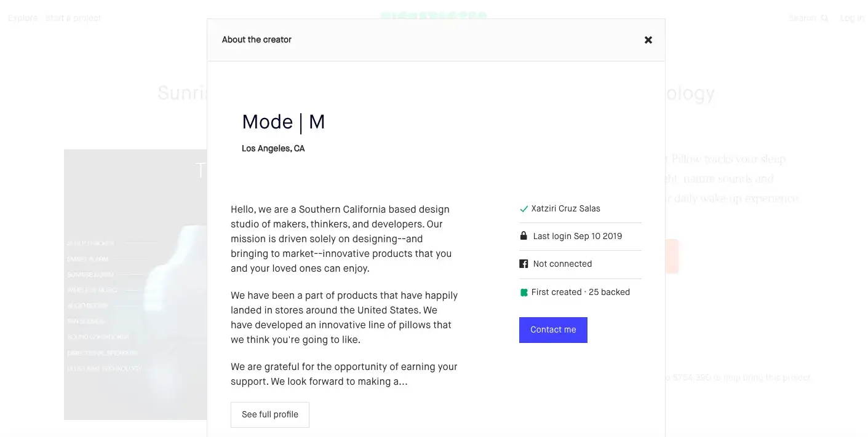This screenshot has width=868, height=437.
Task: Select Start a project in the header
Action: point(73,18)
